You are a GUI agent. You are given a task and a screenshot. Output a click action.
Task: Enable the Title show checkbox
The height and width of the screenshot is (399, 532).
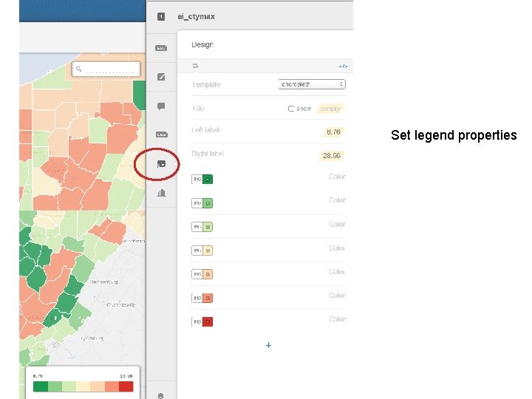(x=291, y=109)
